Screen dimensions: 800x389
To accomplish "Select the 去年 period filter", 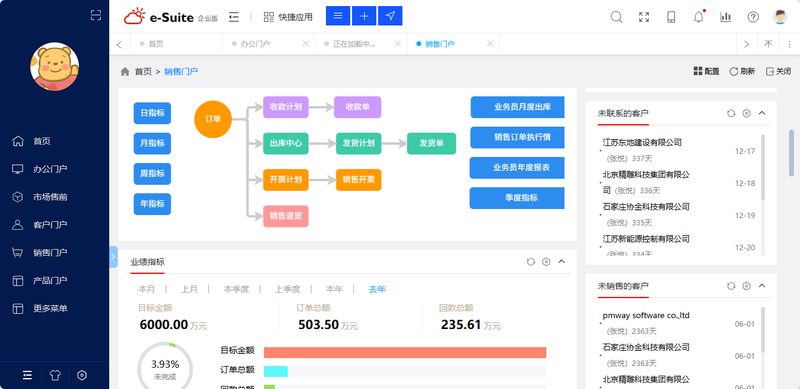I will [x=378, y=289].
